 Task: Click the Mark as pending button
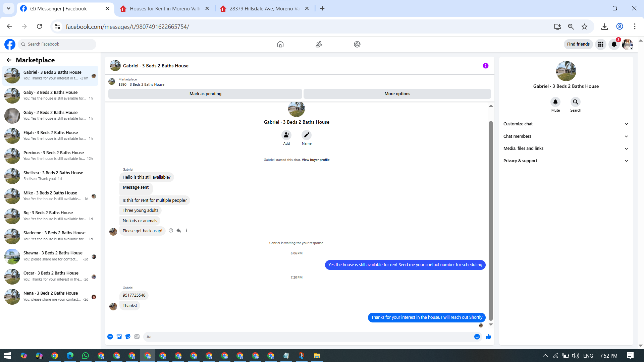205,94
